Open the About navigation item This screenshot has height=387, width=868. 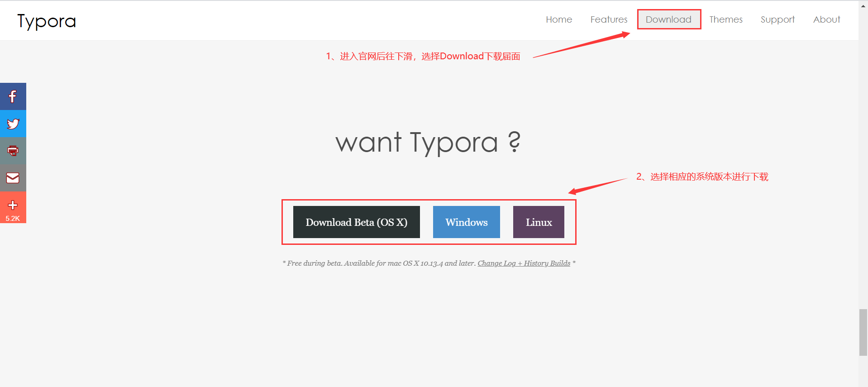(826, 19)
